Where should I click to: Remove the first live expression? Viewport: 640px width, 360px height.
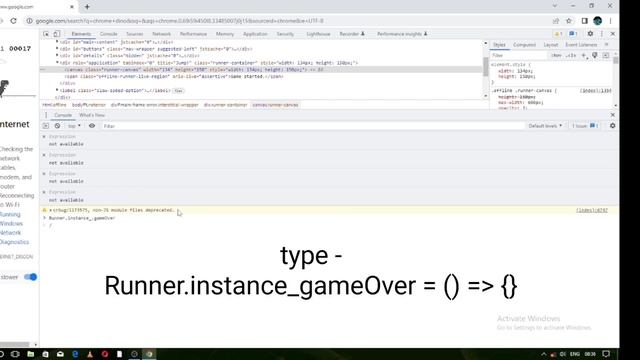point(44,137)
